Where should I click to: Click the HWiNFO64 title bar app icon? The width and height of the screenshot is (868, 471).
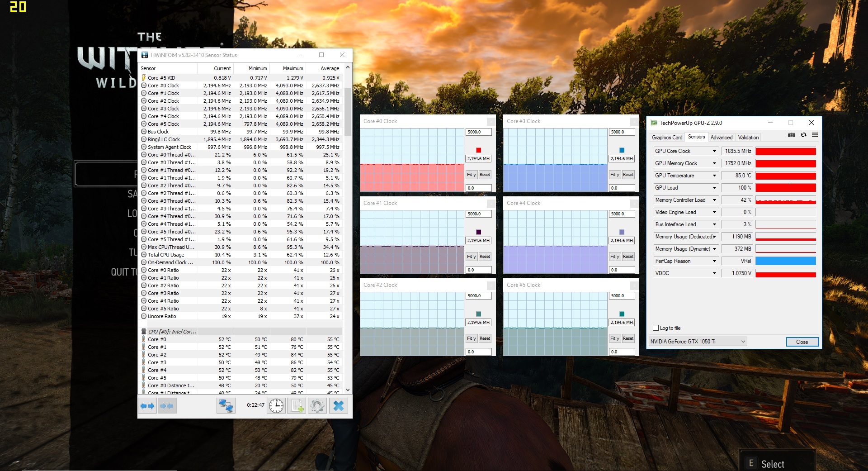click(x=145, y=55)
